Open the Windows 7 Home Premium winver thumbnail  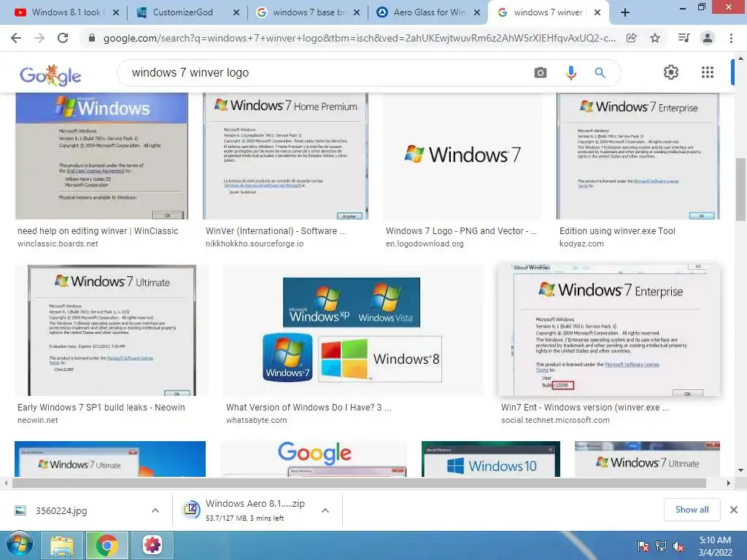tap(285, 156)
